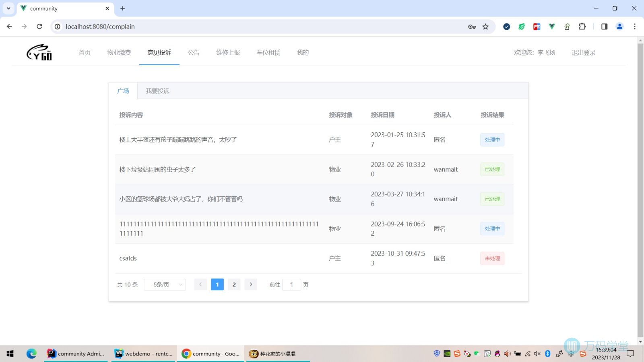Screen dimensions: 644x362
Task: Toggle the browser side panel icon
Action: [x=604, y=27]
